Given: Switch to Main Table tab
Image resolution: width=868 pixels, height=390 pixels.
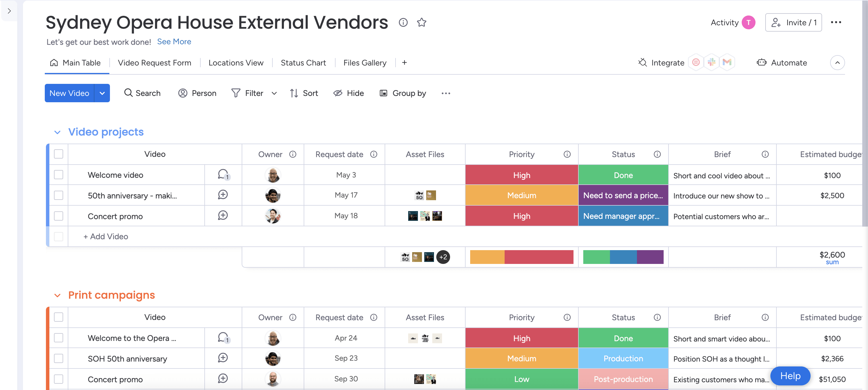Looking at the screenshot, I should click(x=75, y=63).
